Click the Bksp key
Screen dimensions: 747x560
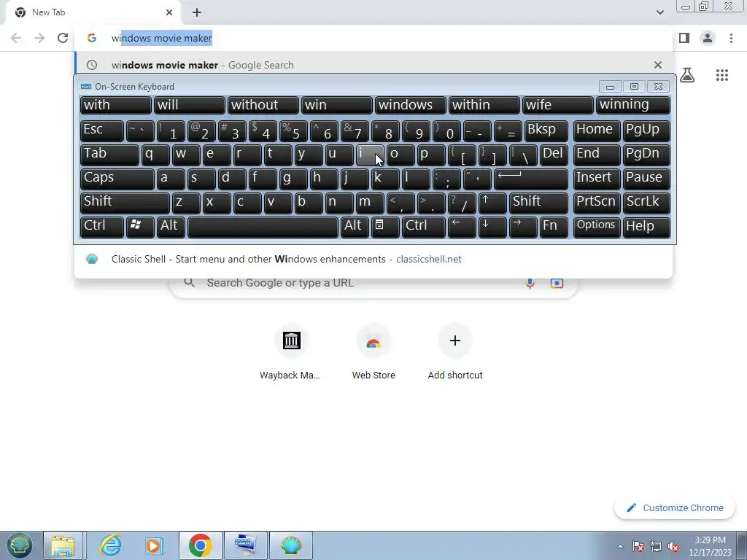click(546, 131)
